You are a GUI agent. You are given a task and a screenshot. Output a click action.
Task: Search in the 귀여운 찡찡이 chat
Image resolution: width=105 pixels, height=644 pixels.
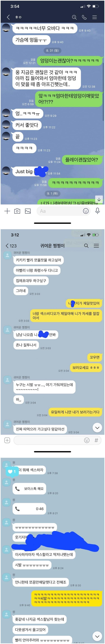click(86, 246)
